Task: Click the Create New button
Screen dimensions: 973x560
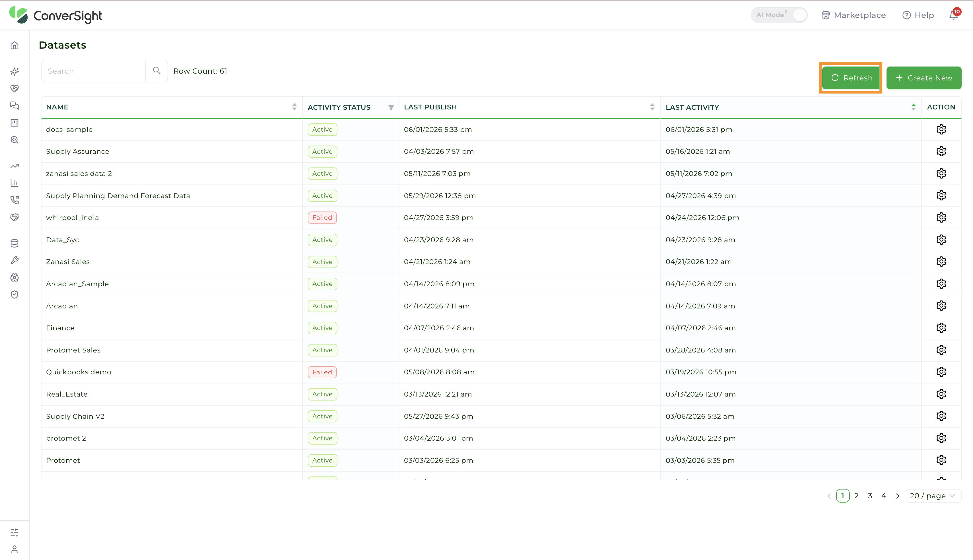Action: [x=924, y=78]
